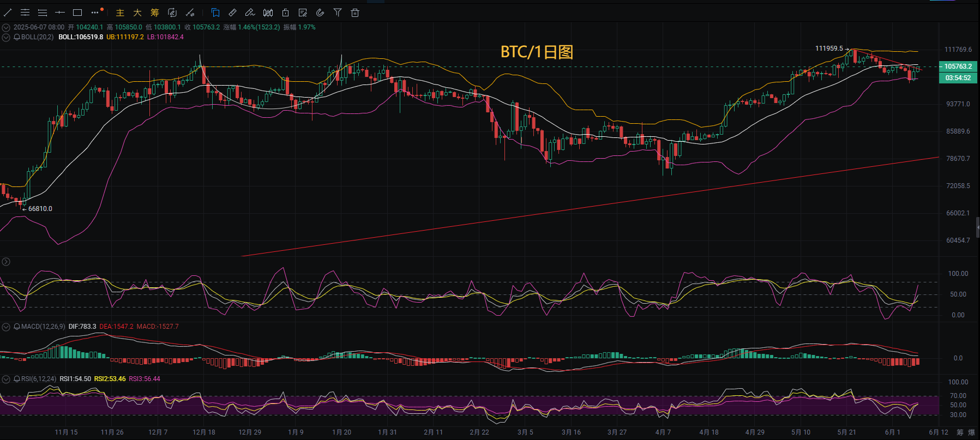980x440 pixels.
Task: Click the line-snap cursor tool icon
Action: [x=190, y=13]
